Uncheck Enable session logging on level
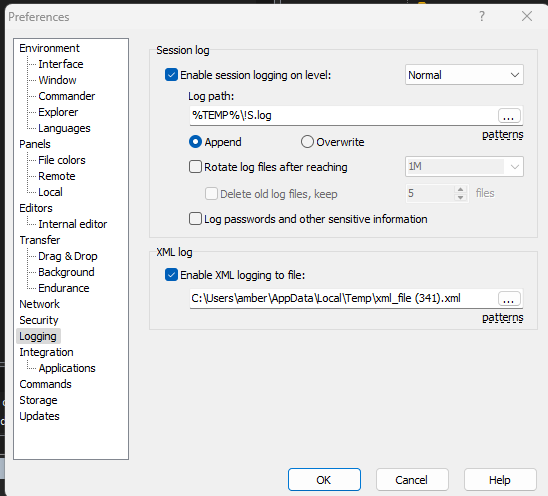This screenshot has height=496, width=548. [x=171, y=75]
